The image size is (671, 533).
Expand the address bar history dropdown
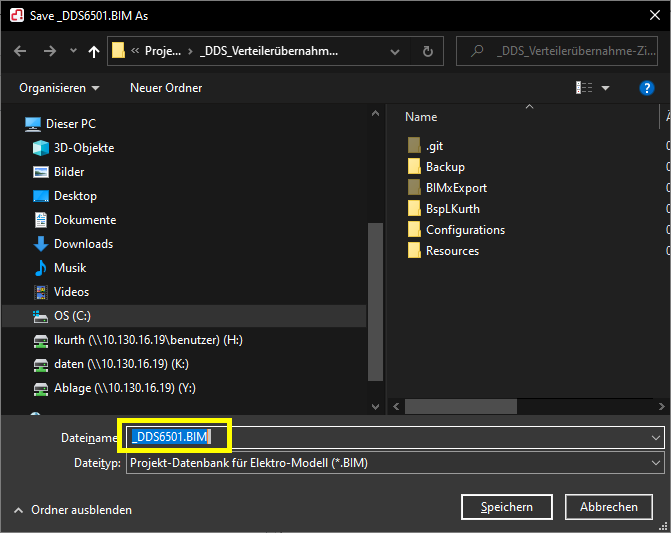(395, 52)
